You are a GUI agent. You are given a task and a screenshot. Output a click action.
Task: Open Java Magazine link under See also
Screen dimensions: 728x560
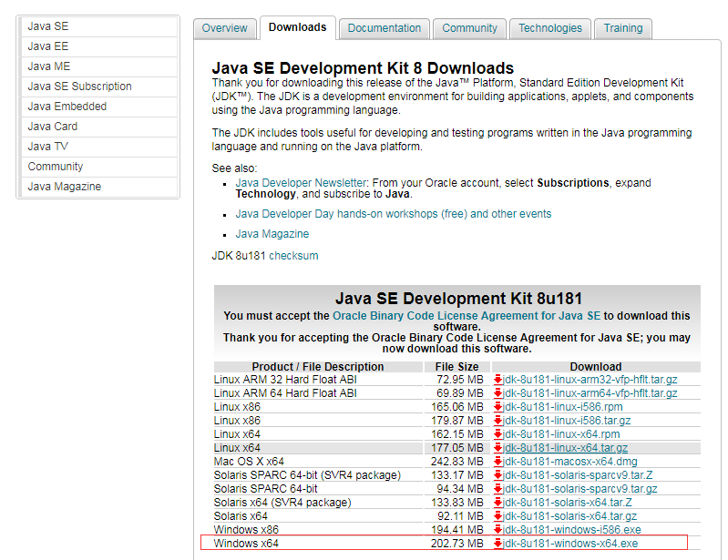tap(272, 234)
